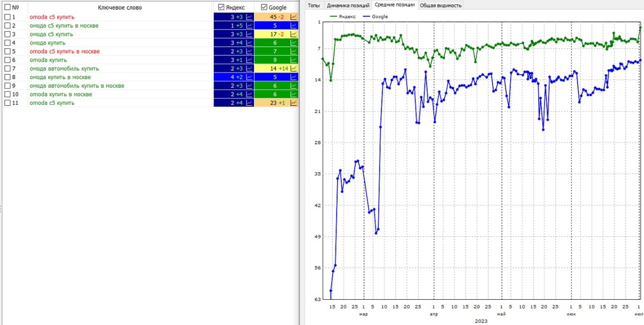Select keyword 'омода купить' in row 4
Screen dimensions: 644x325
[47, 43]
